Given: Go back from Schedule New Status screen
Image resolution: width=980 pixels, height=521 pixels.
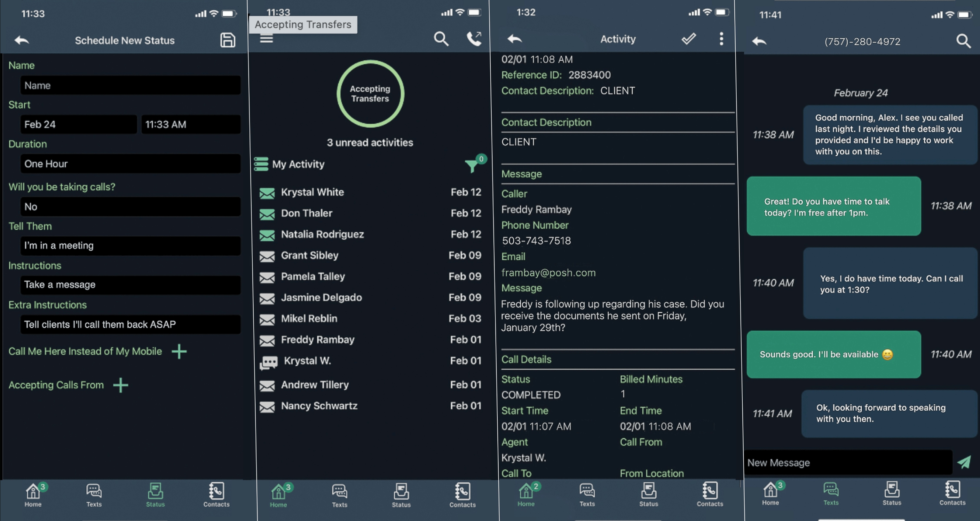Looking at the screenshot, I should (22, 40).
